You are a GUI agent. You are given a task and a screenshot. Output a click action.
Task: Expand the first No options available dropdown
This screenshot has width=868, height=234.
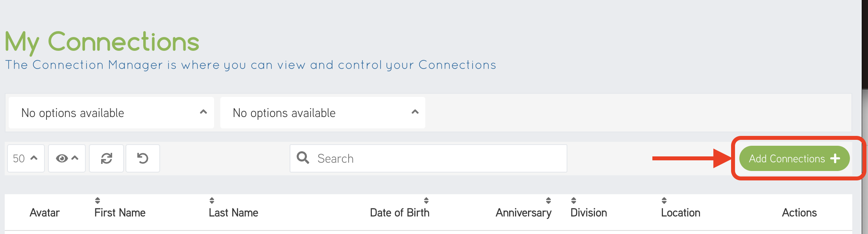coord(111,113)
